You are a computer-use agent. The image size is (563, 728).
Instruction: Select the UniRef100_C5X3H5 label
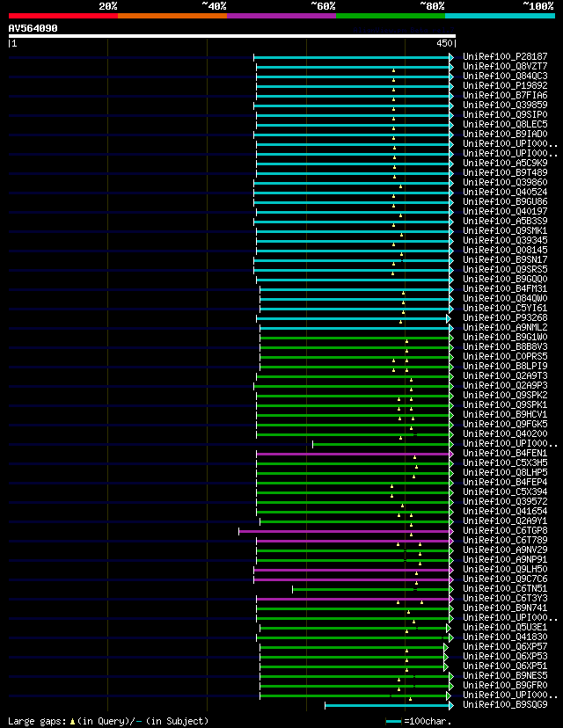(505, 462)
